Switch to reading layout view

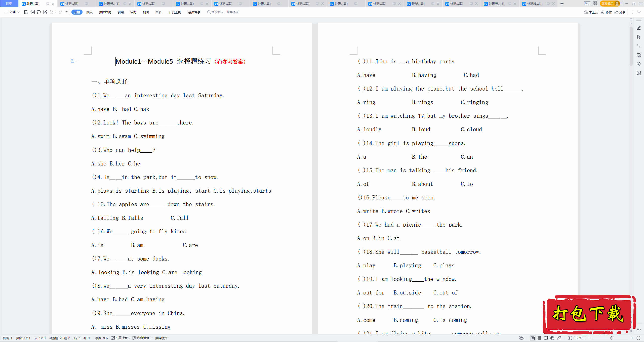click(546, 338)
